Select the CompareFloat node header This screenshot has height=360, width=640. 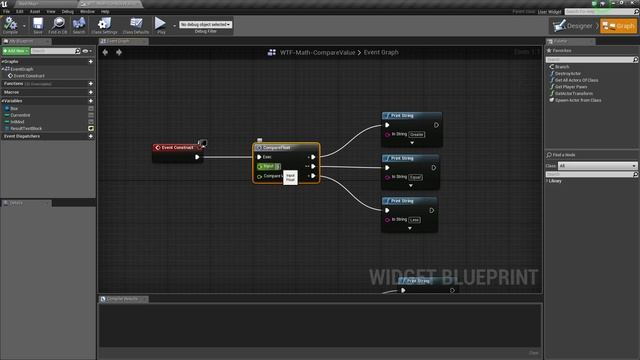(286, 147)
